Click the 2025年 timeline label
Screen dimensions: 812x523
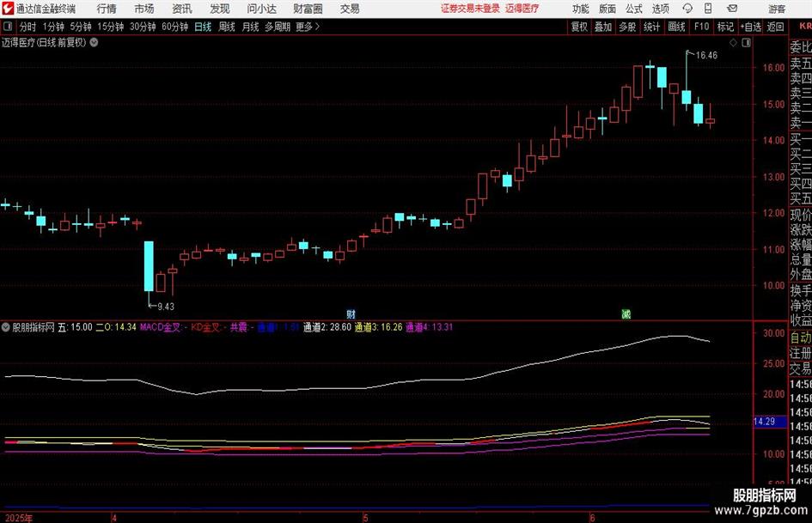click(19, 518)
